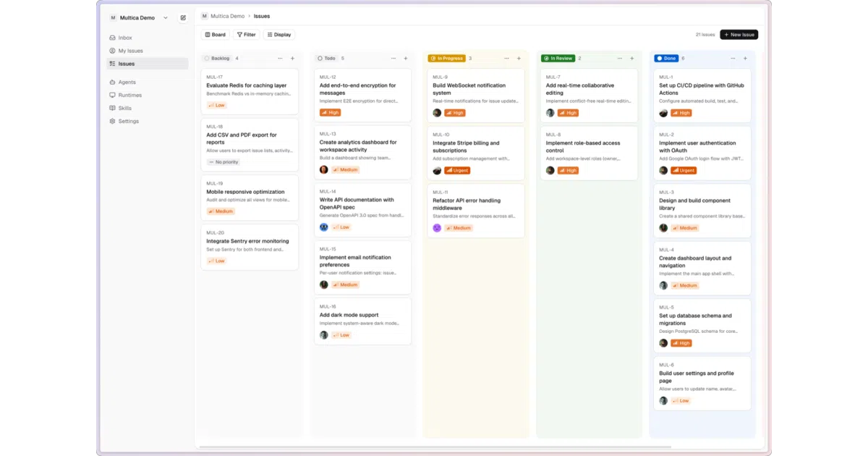
Task: Open Integrate Stripe billing card
Action: 476,153
